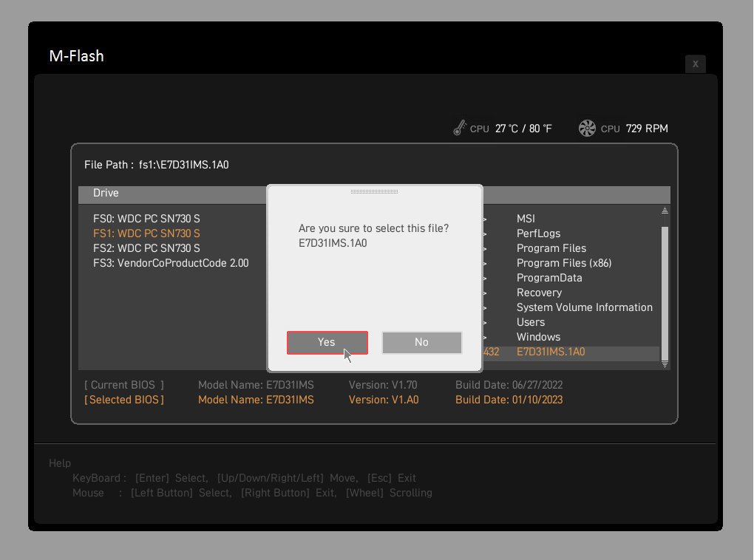
Task: Close the M-Flash window with X
Action: pyautogui.click(x=695, y=64)
